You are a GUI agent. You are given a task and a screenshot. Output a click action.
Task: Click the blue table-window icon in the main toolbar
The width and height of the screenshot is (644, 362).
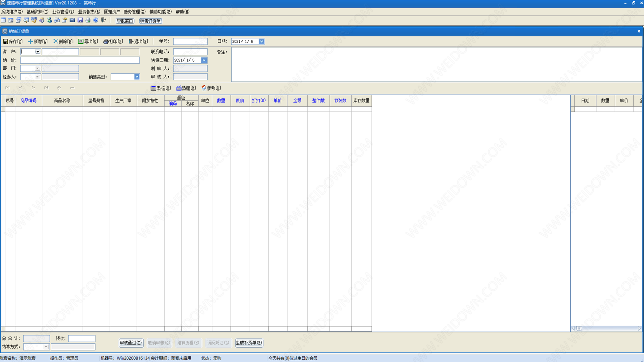click(x=3, y=20)
